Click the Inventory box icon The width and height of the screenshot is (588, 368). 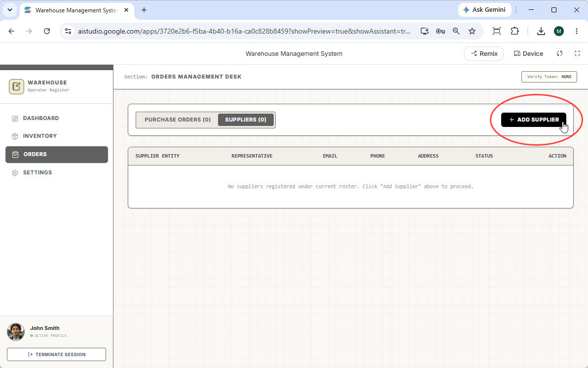tap(15, 136)
